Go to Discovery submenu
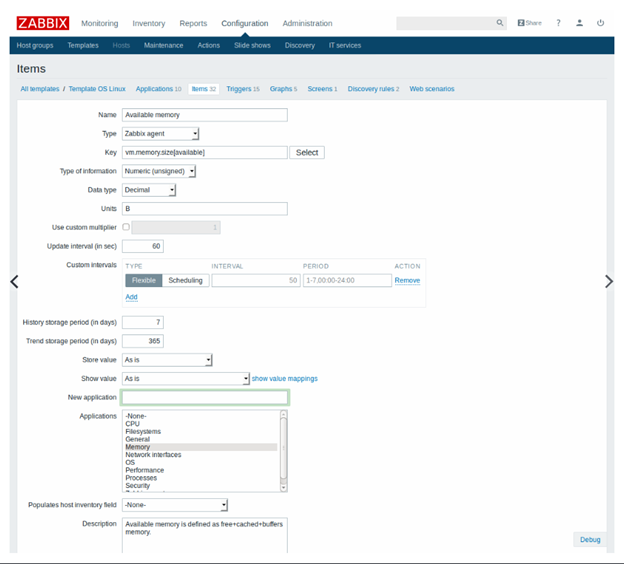The width and height of the screenshot is (624, 564). coord(300,45)
